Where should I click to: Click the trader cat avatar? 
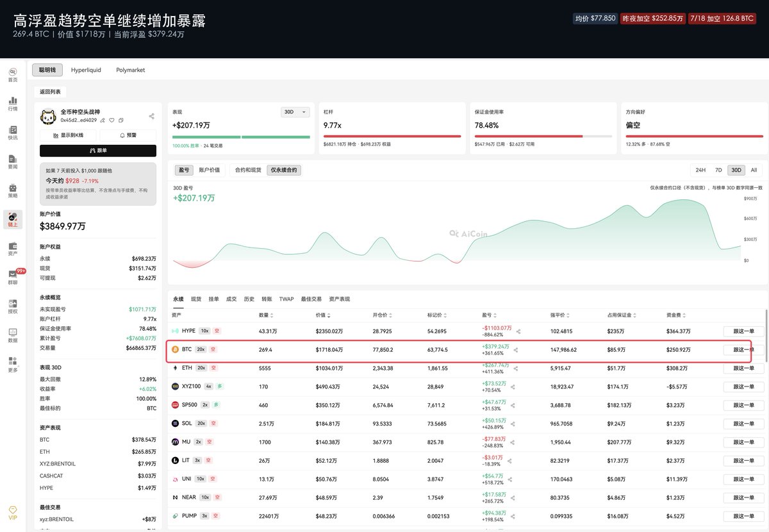pos(49,117)
